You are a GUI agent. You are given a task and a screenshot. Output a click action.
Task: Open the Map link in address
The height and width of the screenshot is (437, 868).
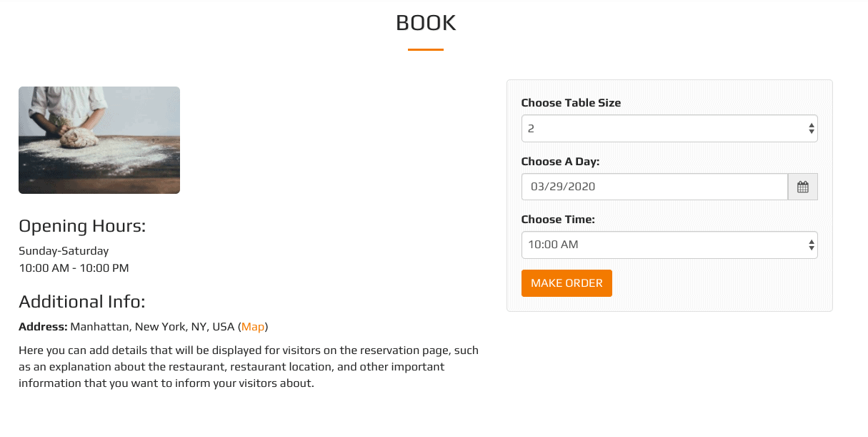point(253,327)
